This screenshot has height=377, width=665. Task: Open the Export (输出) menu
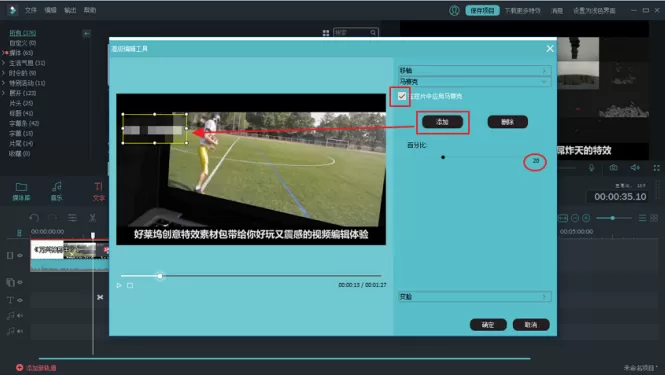[70, 10]
